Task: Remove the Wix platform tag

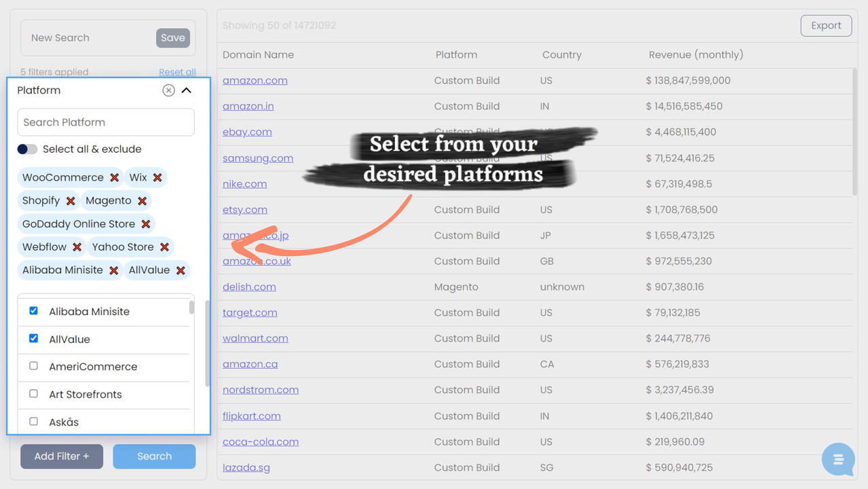Action: pos(157,178)
